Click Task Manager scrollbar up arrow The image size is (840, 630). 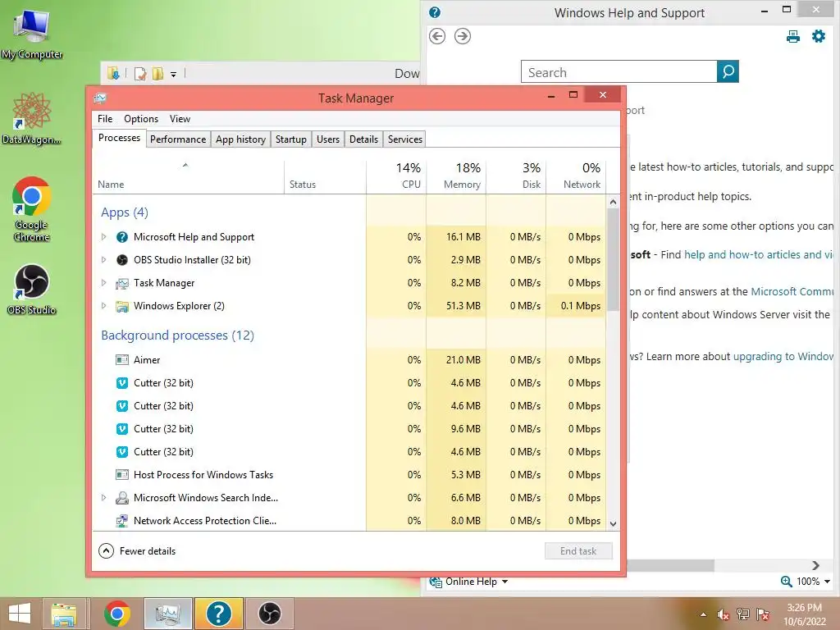point(614,202)
